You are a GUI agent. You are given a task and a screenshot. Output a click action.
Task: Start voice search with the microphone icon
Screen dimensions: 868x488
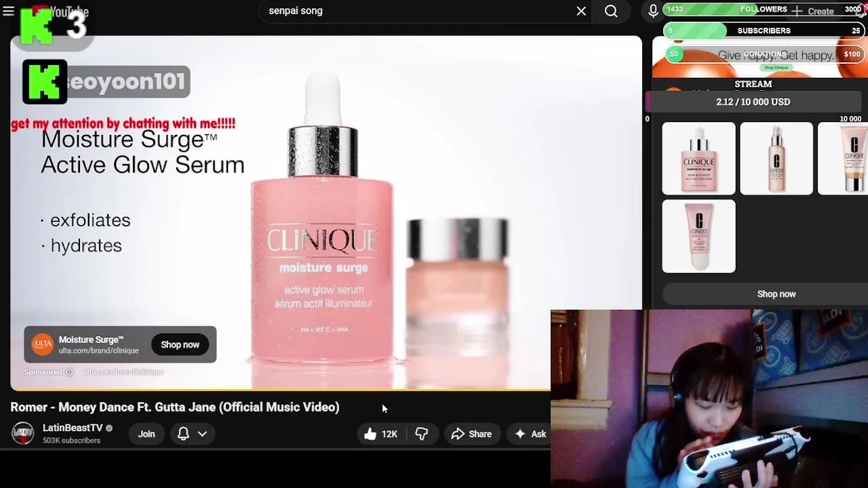pyautogui.click(x=652, y=11)
